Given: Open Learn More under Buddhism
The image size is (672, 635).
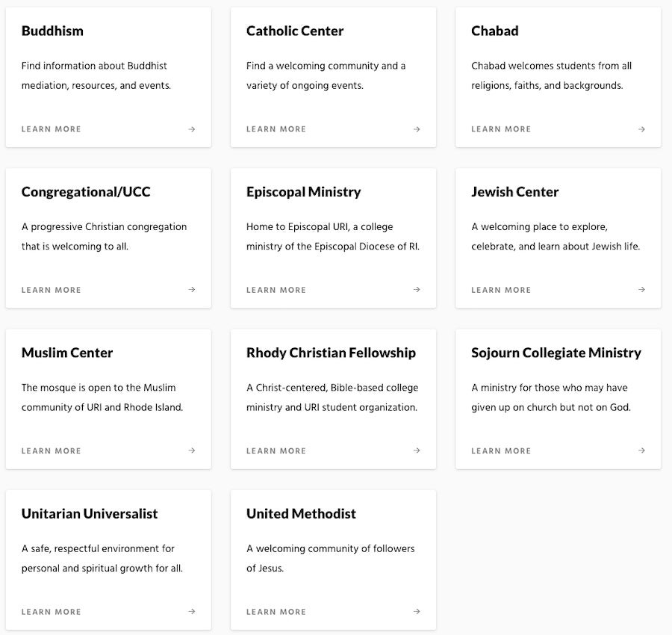Looking at the screenshot, I should coord(52,129).
